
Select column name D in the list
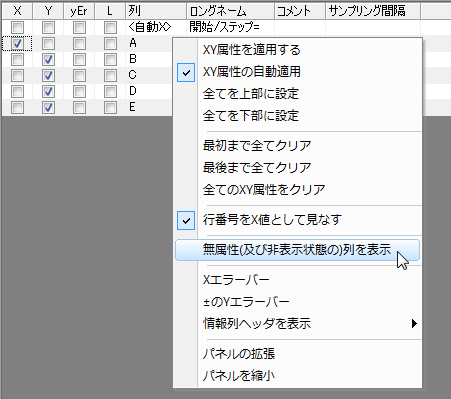133,91
